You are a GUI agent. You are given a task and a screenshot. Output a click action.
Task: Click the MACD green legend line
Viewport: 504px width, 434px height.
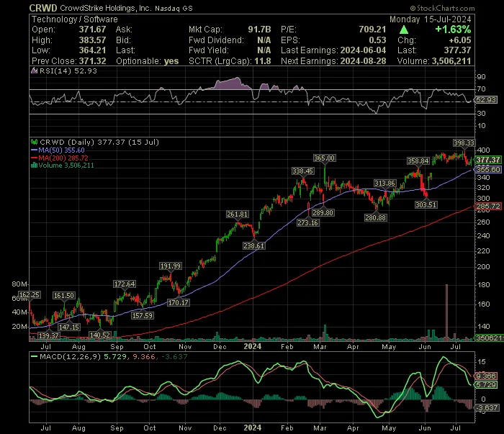(x=34, y=356)
